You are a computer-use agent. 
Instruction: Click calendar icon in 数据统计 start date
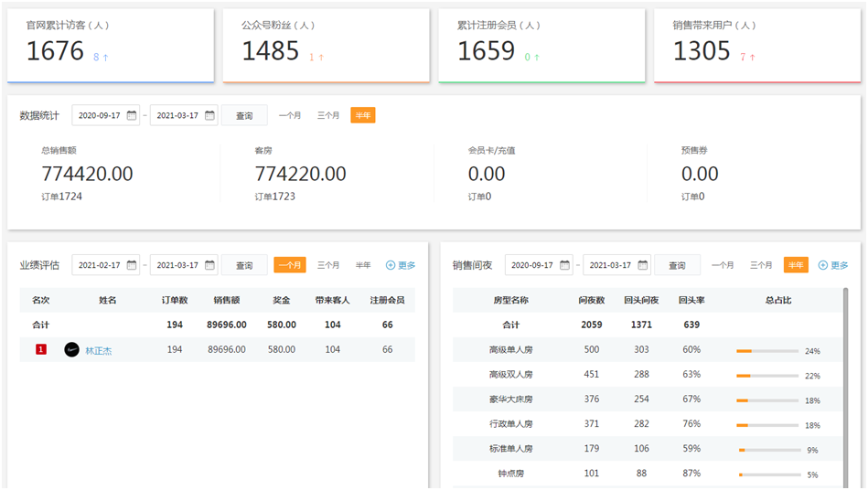[132, 116]
